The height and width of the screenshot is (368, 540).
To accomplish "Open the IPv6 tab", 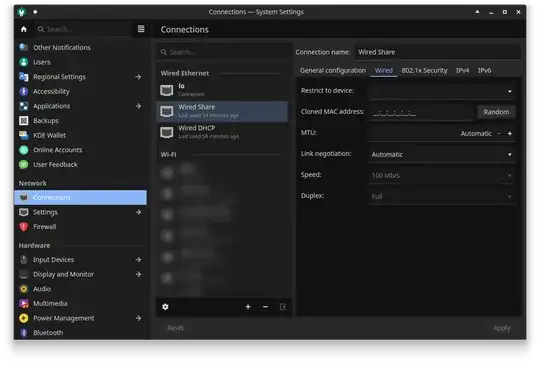I will [x=484, y=71].
